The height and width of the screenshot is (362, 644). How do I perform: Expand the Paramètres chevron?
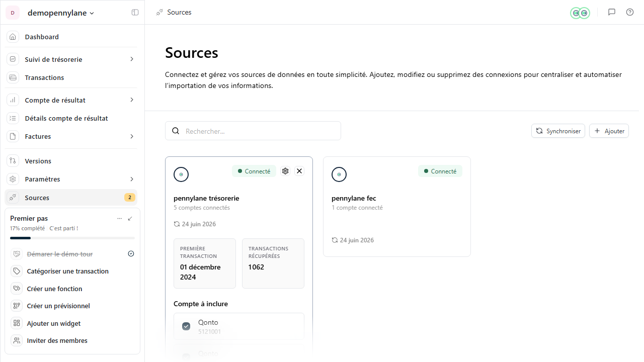click(x=132, y=179)
